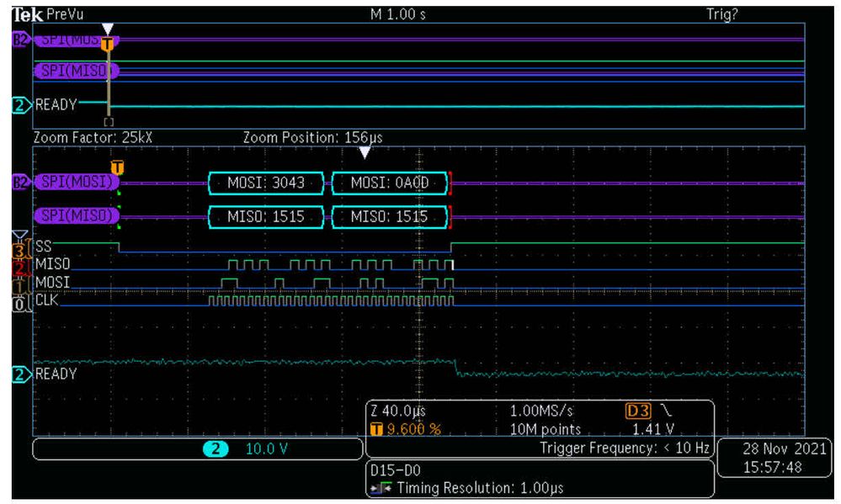Click the CLK digital channel label

[x=46, y=300]
